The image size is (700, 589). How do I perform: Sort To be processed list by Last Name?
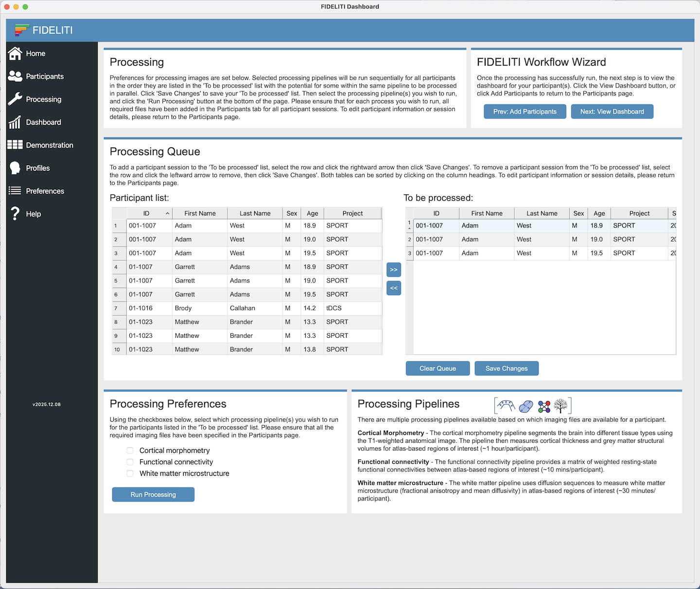point(542,213)
